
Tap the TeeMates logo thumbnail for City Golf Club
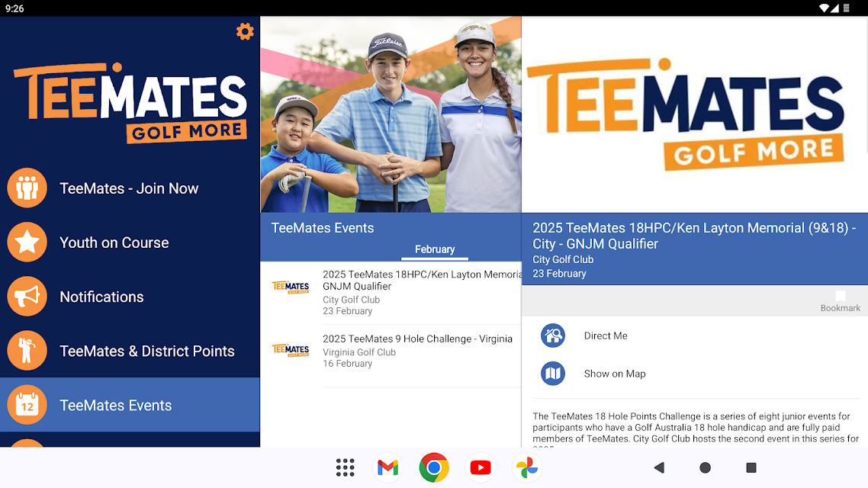coord(291,287)
